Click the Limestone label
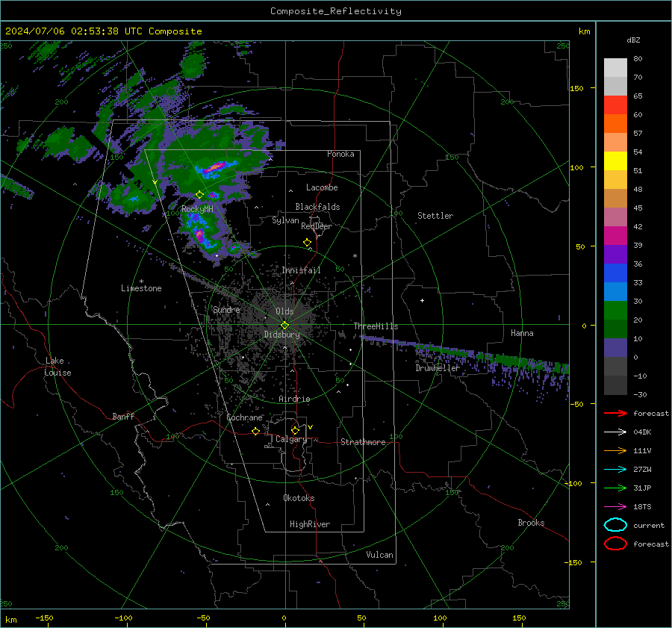This screenshot has height=628, width=672. coord(141,288)
